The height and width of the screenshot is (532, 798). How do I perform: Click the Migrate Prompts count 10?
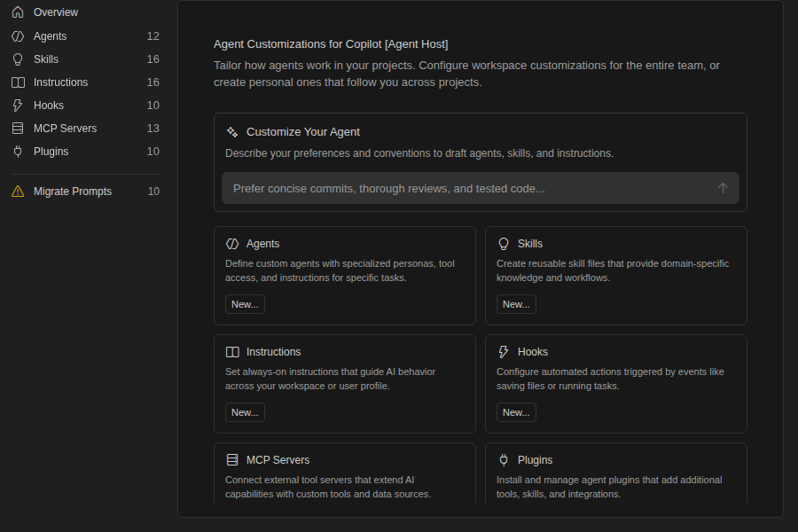153,192
